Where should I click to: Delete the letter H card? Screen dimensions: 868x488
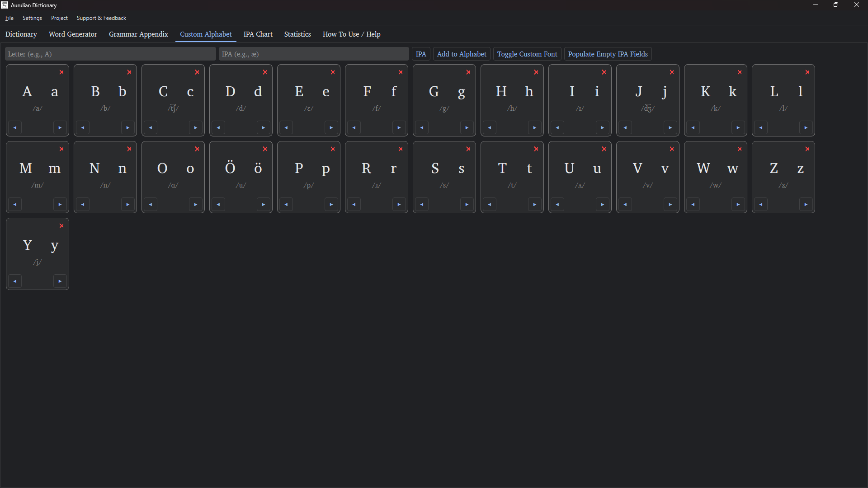click(x=536, y=72)
